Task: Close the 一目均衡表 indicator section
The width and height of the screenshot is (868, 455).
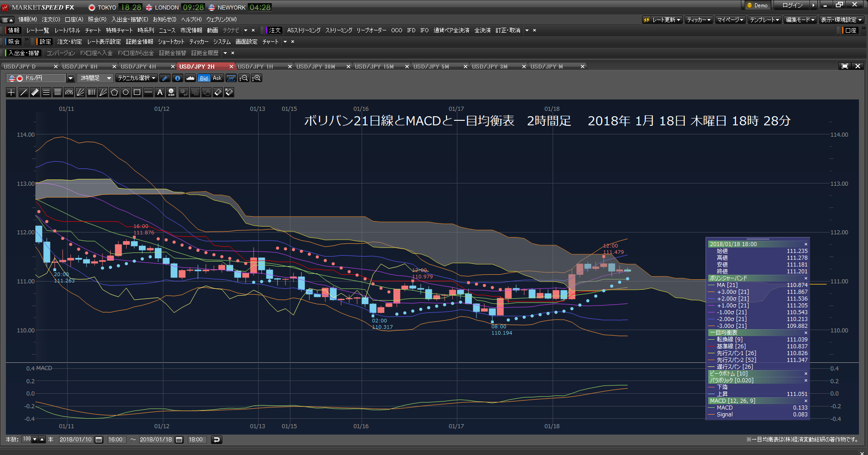Action: pyautogui.click(x=806, y=333)
